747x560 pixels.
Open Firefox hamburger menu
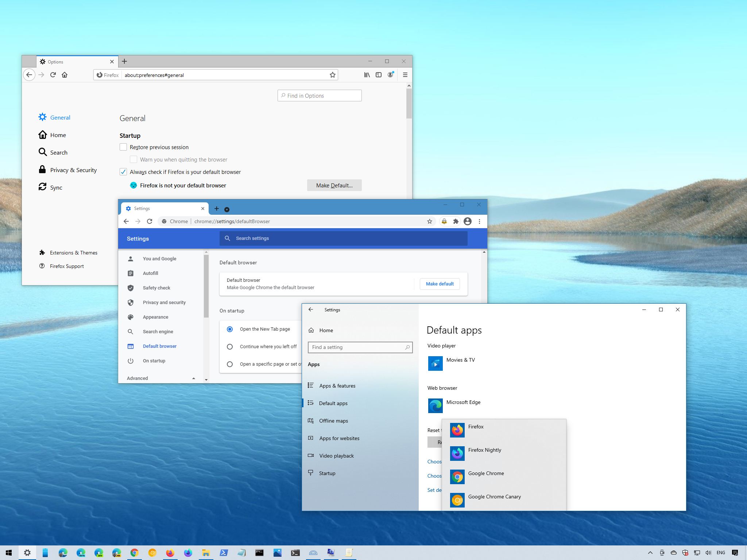405,75
